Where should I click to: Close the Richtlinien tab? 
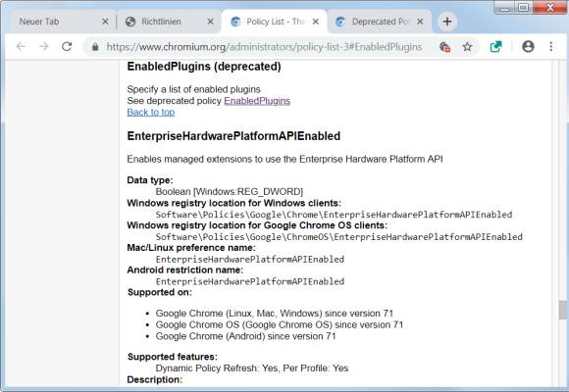(x=210, y=22)
